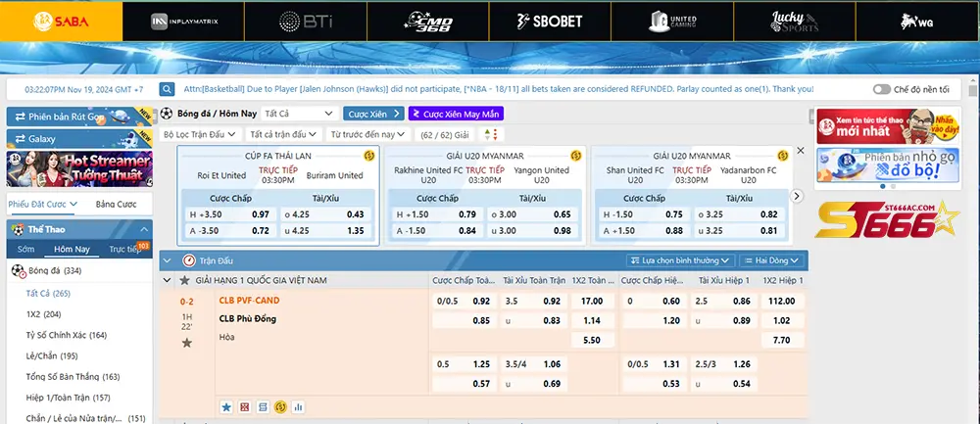
Task: Switch to the InPlayMatrix provider tab
Action: click(184, 22)
